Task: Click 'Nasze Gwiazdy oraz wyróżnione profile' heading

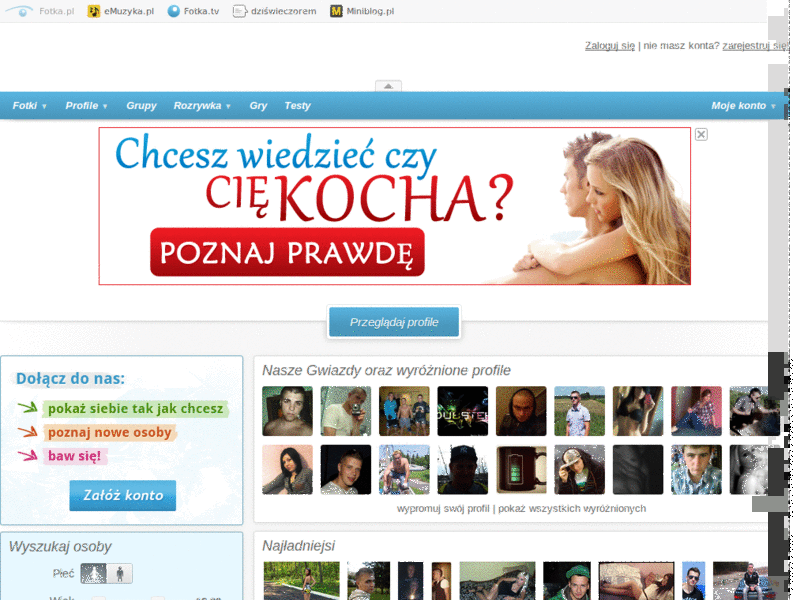Action: (x=386, y=370)
